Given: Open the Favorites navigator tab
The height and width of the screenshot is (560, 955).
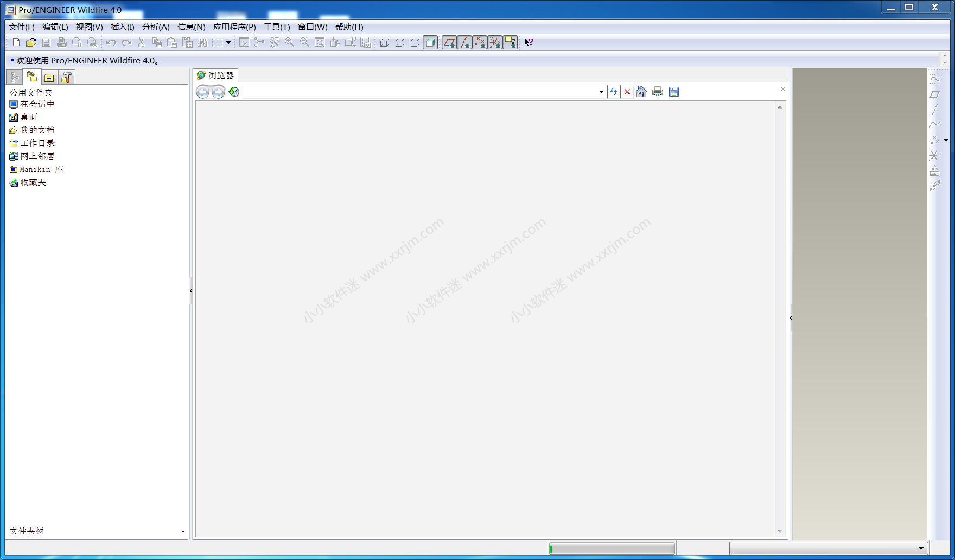Looking at the screenshot, I should point(49,77).
